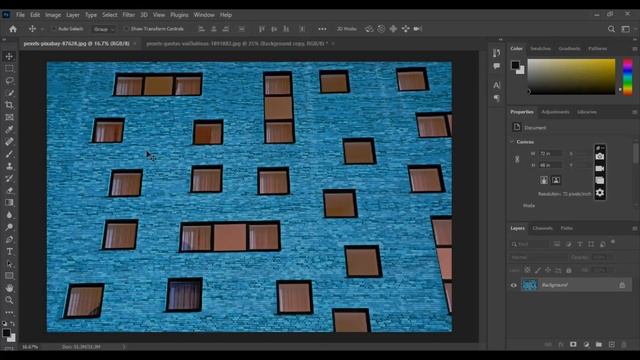The image size is (640, 360).
Task: Open the search icon at top right
Action: pyautogui.click(x=611, y=29)
